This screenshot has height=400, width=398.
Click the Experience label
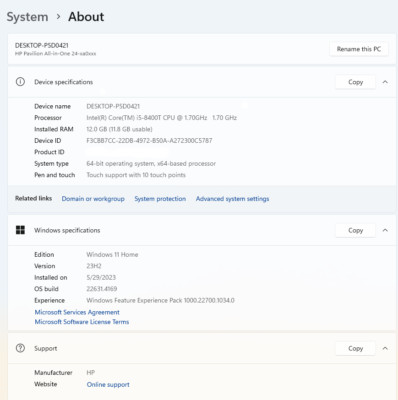coord(49,300)
